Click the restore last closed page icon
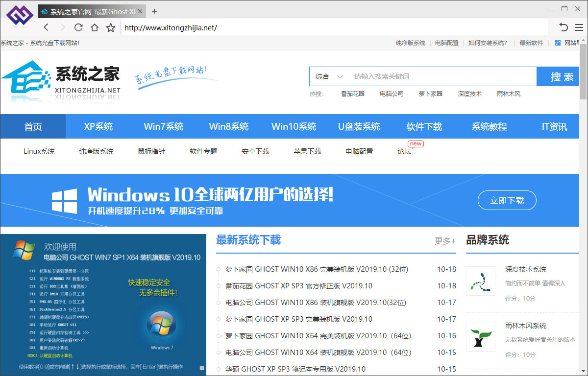The image size is (588, 376). tap(563, 28)
